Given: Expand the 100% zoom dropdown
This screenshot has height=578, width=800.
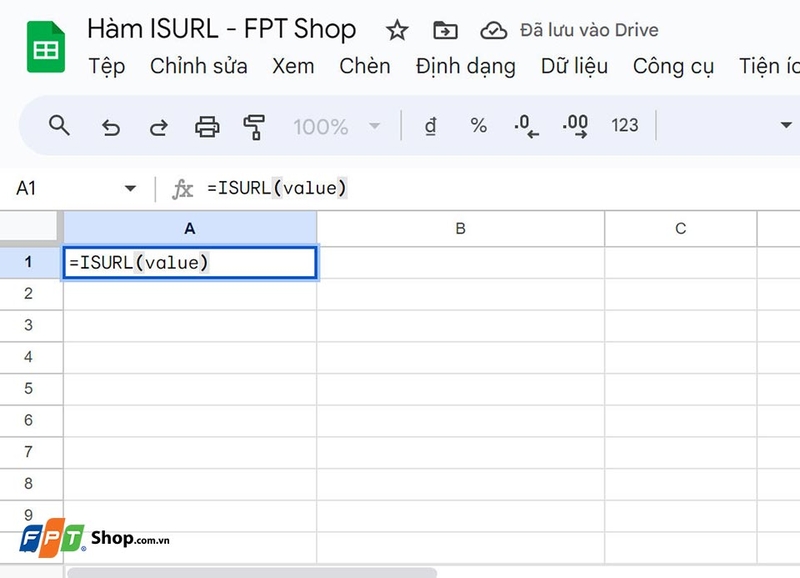Looking at the screenshot, I should pos(375,127).
